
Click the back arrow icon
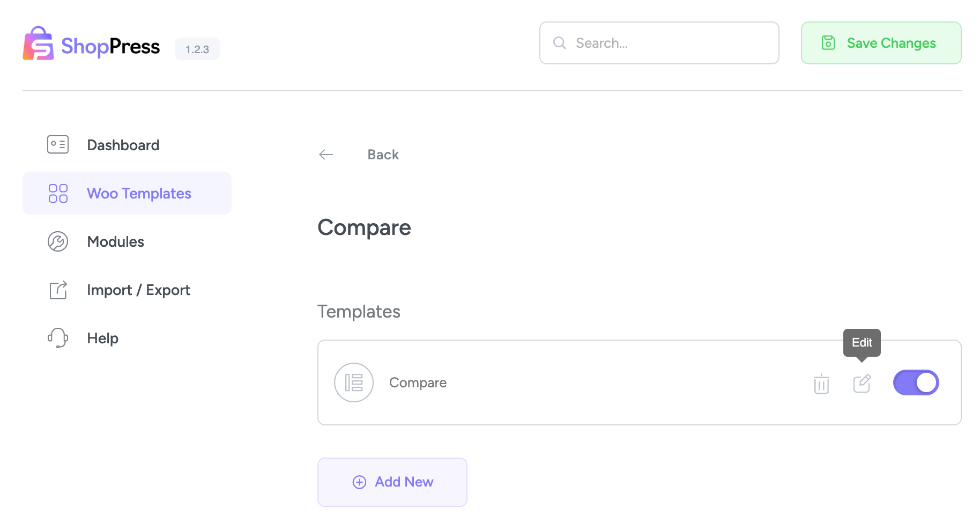click(x=325, y=154)
